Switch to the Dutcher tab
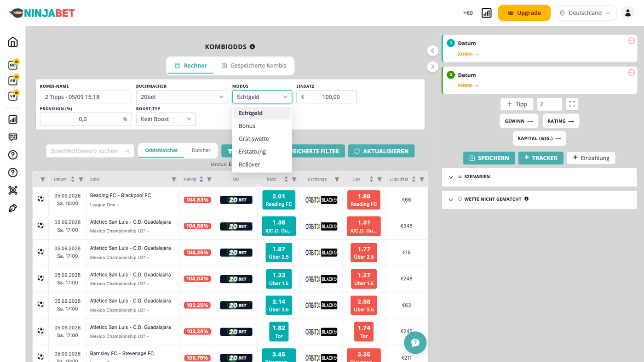The height and width of the screenshot is (362, 644). pos(201,150)
